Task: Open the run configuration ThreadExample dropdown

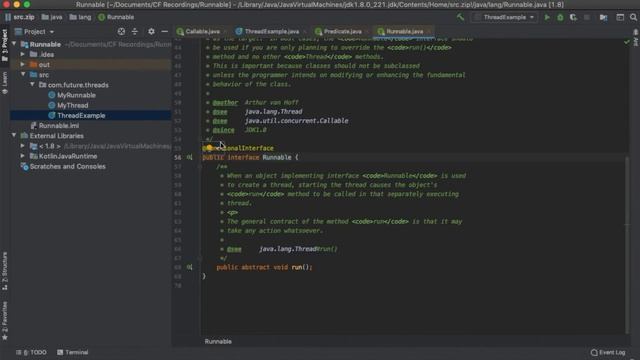Action: coord(504,17)
